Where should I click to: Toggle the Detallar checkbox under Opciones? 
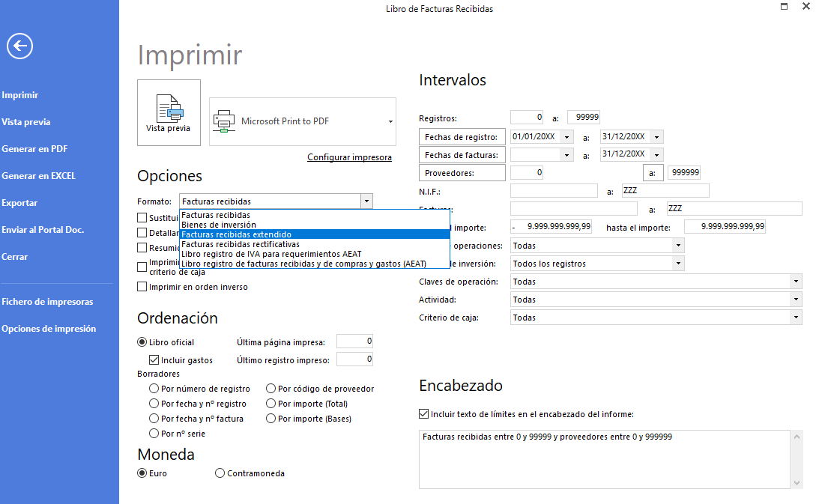[142, 232]
